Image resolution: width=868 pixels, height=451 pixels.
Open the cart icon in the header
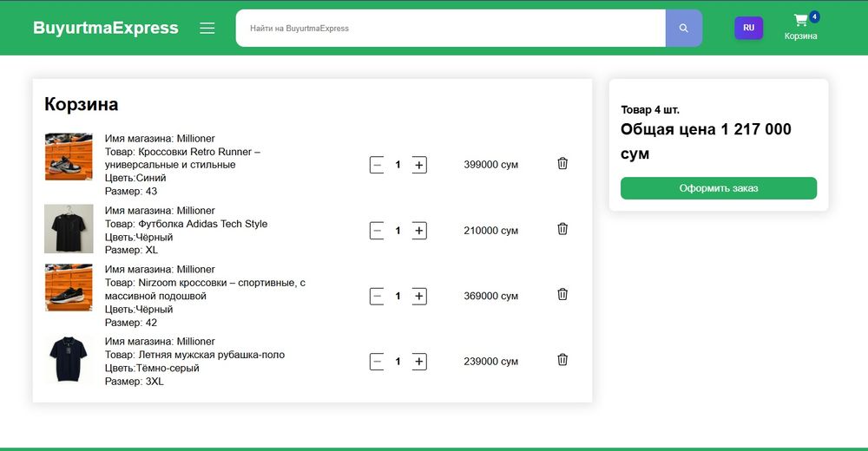(x=800, y=21)
